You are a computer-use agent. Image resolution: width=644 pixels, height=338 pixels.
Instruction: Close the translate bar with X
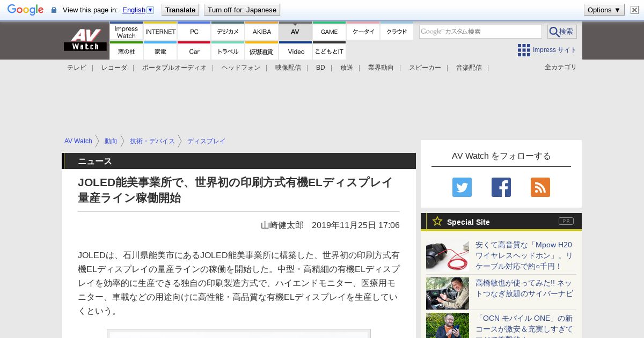(x=634, y=10)
